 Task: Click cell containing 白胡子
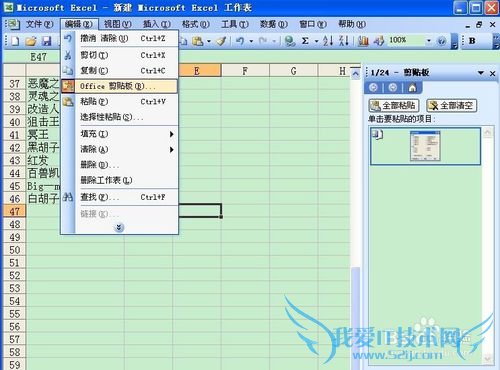(43, 199)
